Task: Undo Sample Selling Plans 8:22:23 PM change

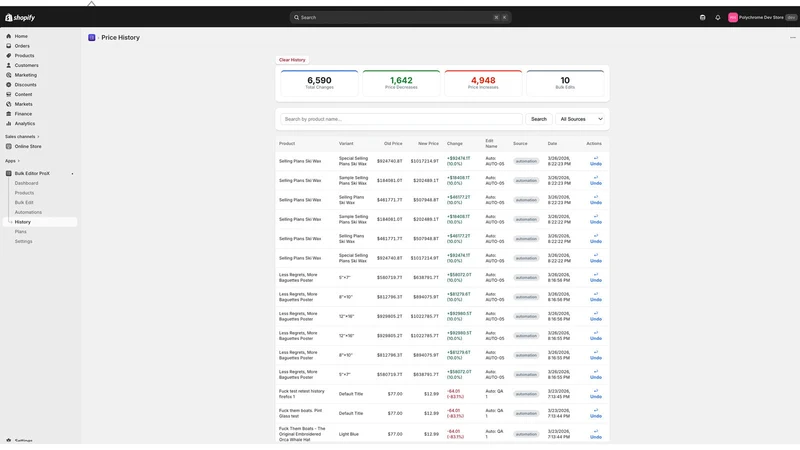Action: [596, 181]
